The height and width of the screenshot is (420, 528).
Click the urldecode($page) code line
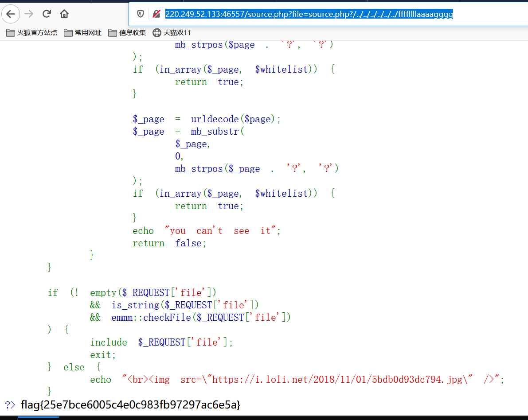[x=207, y=119]
